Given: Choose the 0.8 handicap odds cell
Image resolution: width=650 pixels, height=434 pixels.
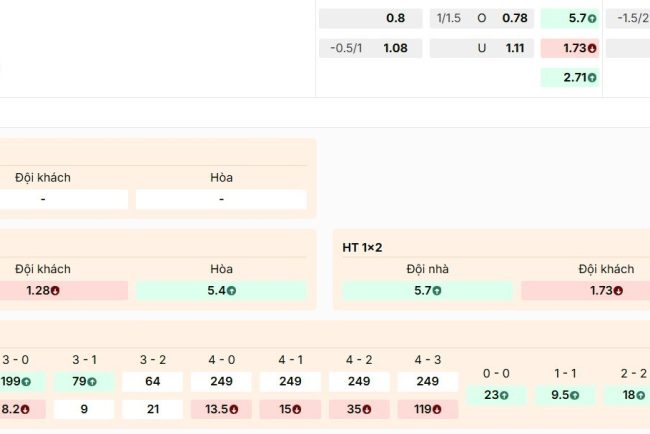Looking at the screenshot, I should tap(369, 18).
